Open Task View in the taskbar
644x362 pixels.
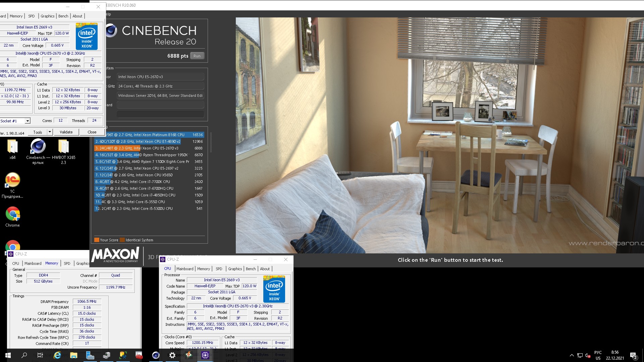point(40,355)
